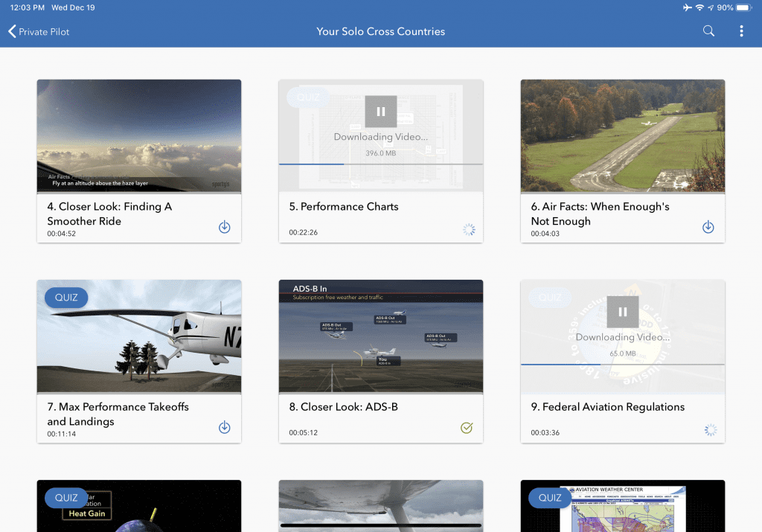Download 'Closer Look: Finding A Smoother Ride'

[x=224, y=226]
